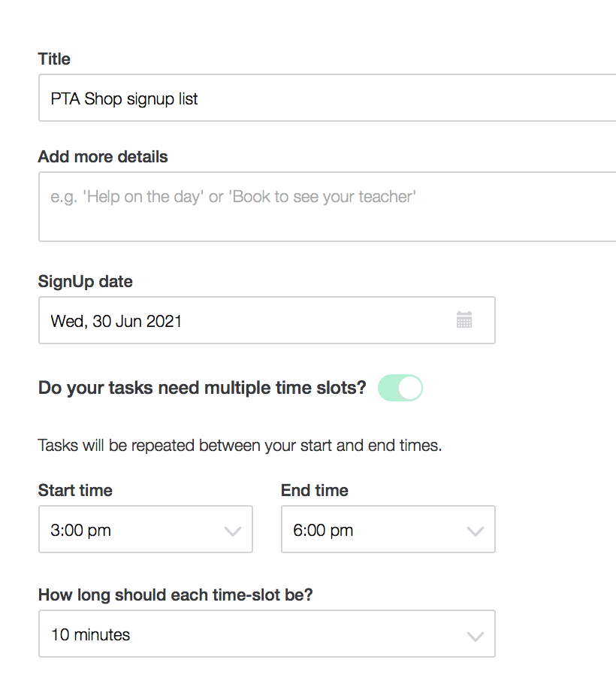This screenshot has width=616, height=690.
Task: Click the End time chevron arrow
Action: [475, 531]
